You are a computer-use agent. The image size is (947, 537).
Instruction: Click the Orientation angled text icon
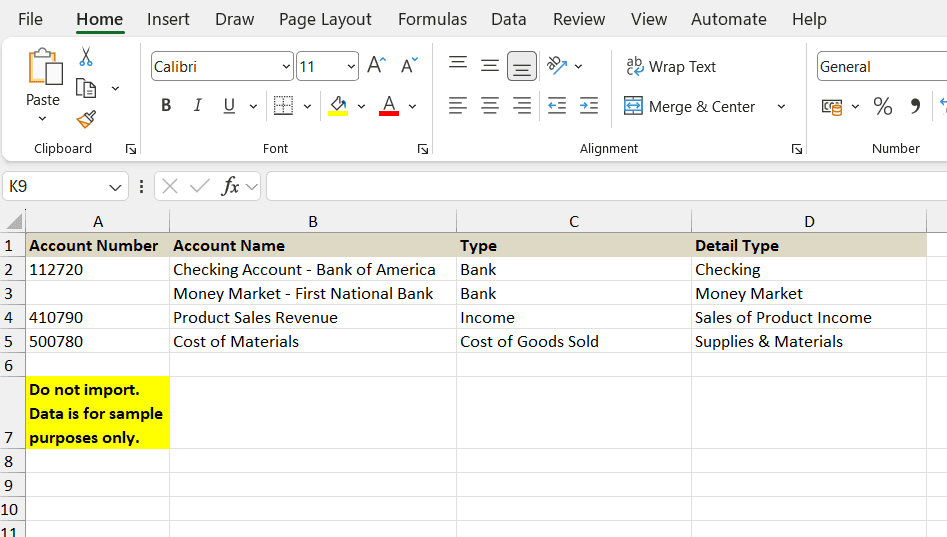pyautogui.click(x=556, y=65)
